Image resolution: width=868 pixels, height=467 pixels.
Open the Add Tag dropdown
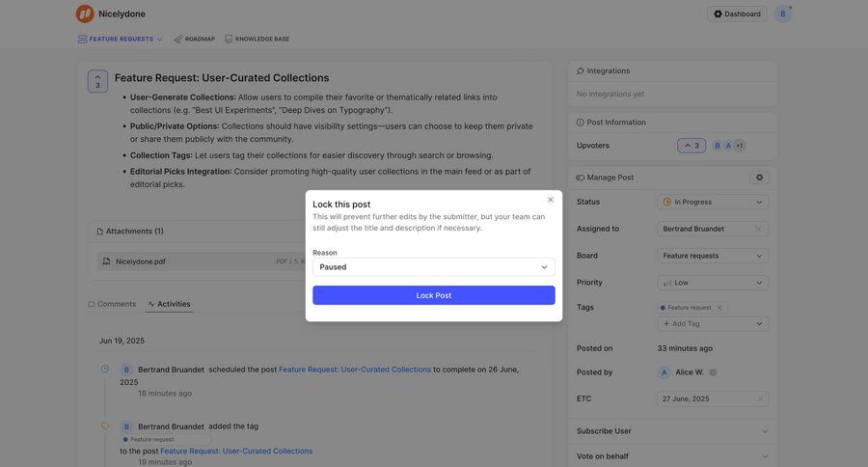click(713, 323)
